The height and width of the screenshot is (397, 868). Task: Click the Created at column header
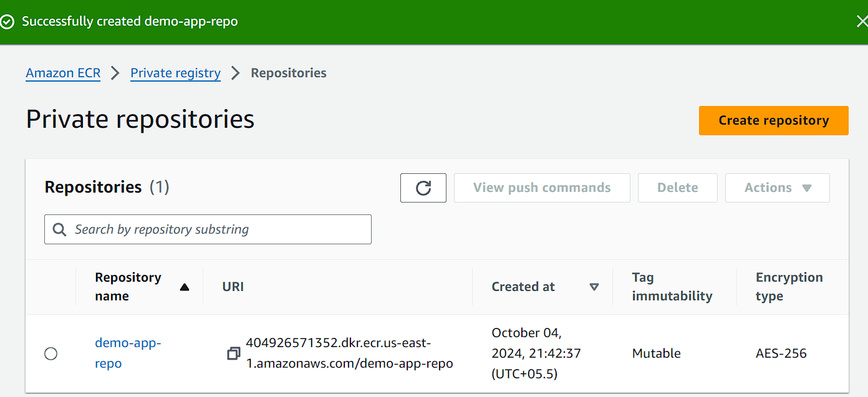[x=523, y=287]
